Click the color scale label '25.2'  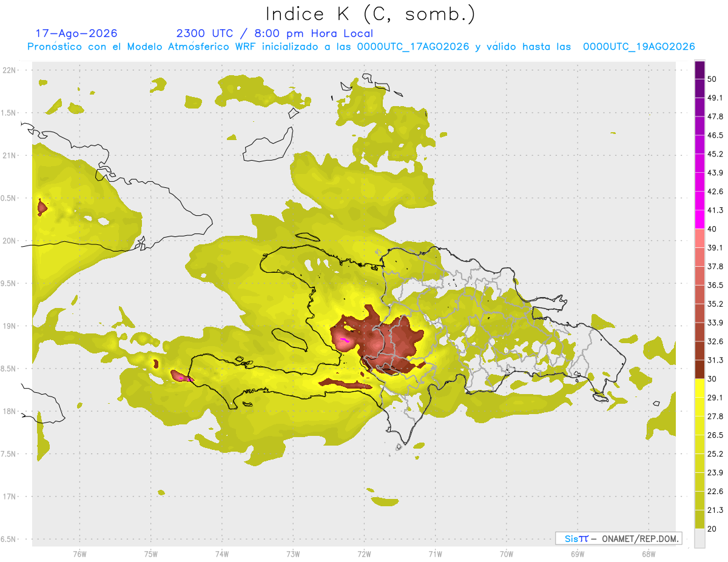click(715, 454)
